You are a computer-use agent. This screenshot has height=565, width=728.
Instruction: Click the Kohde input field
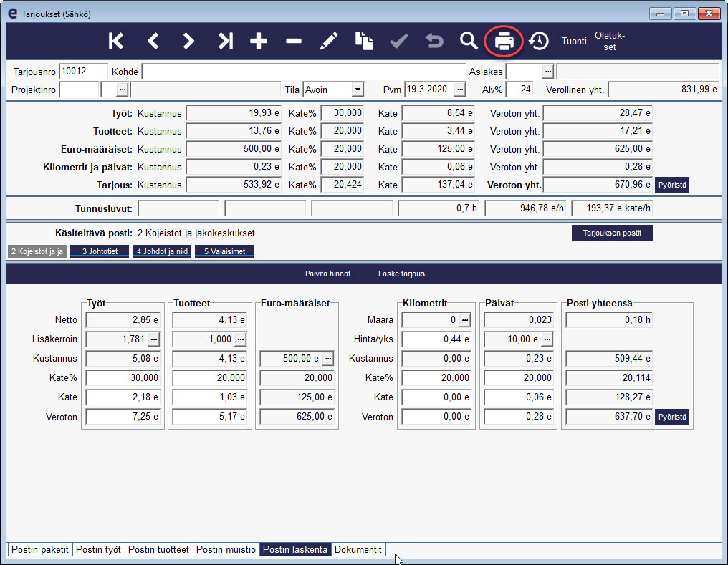[x=304, y=72]
